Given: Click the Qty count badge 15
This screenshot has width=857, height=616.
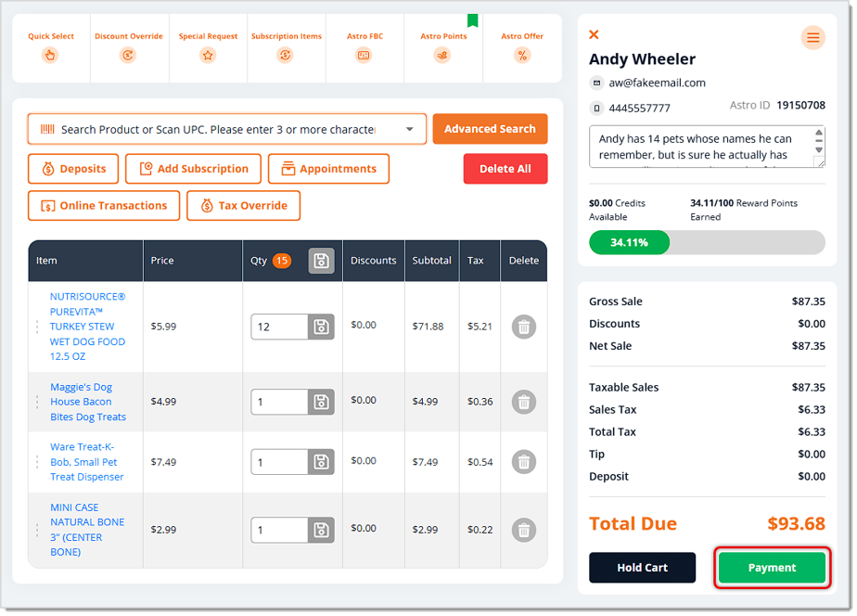Looking at the screenshot, I should [x=282, y=261].
